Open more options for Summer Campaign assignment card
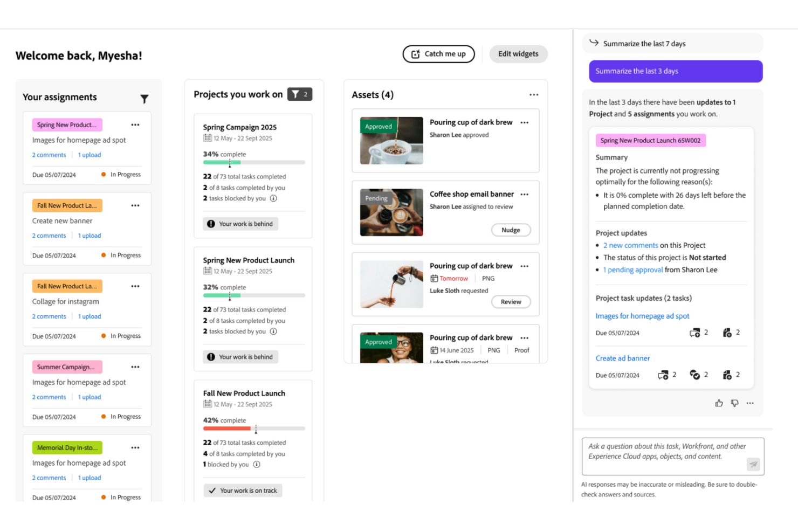 [135, 367]
